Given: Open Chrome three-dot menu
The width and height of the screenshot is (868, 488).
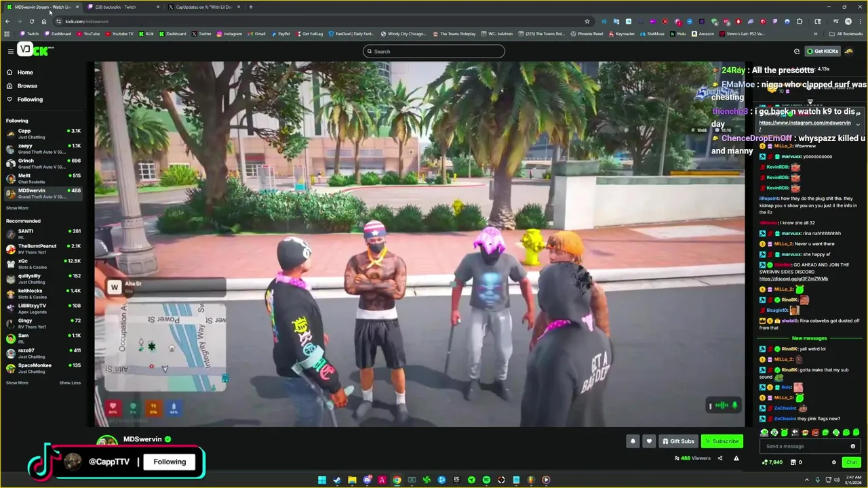Looking at the screenshot, I should tap(860, 21).
